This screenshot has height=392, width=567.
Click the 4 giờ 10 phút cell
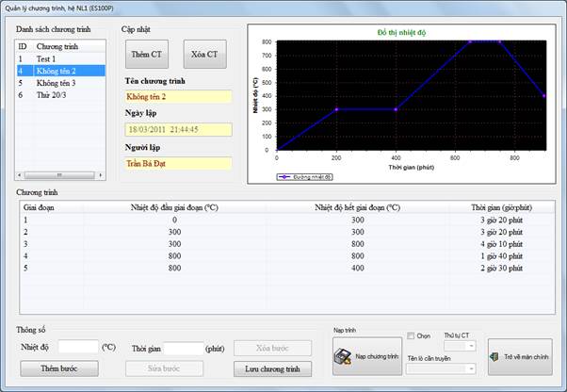[501, 244]
